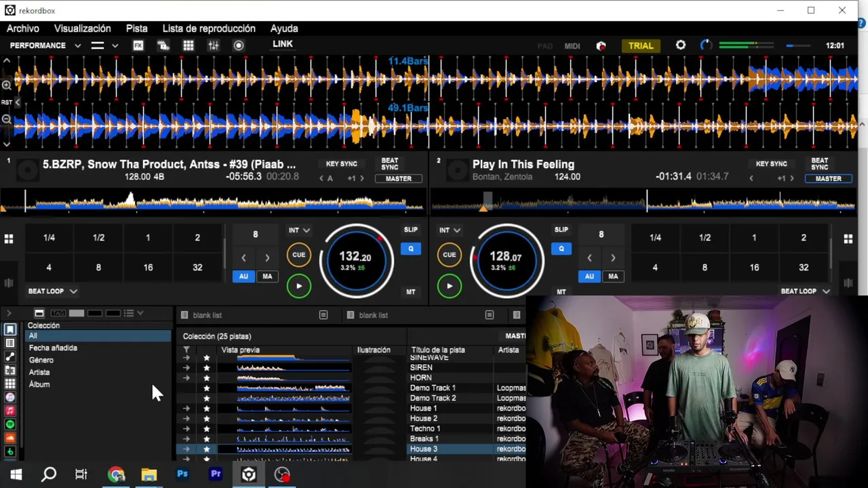Toggle BEAT SYNC on deck 1
Image resolution: width=868 pixels, height=488 pixels.
[390, 164]
